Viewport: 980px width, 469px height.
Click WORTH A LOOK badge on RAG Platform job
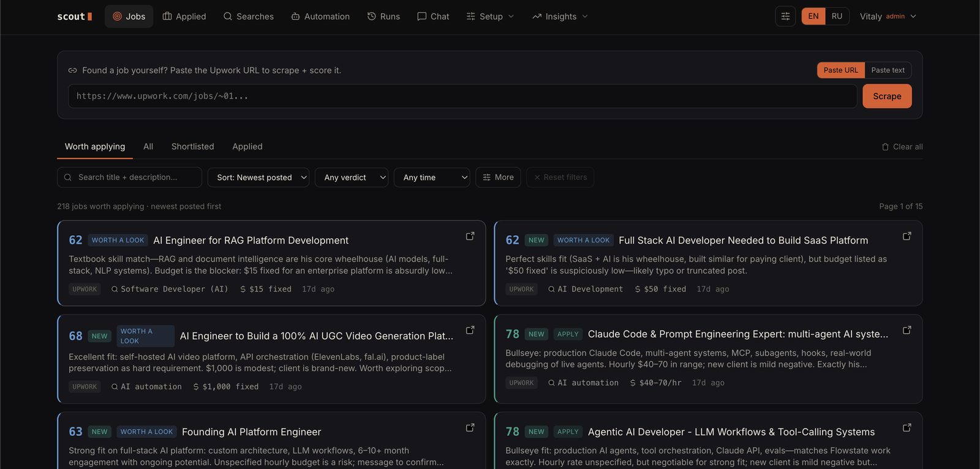pyautogui.click(x=118, y=241)
